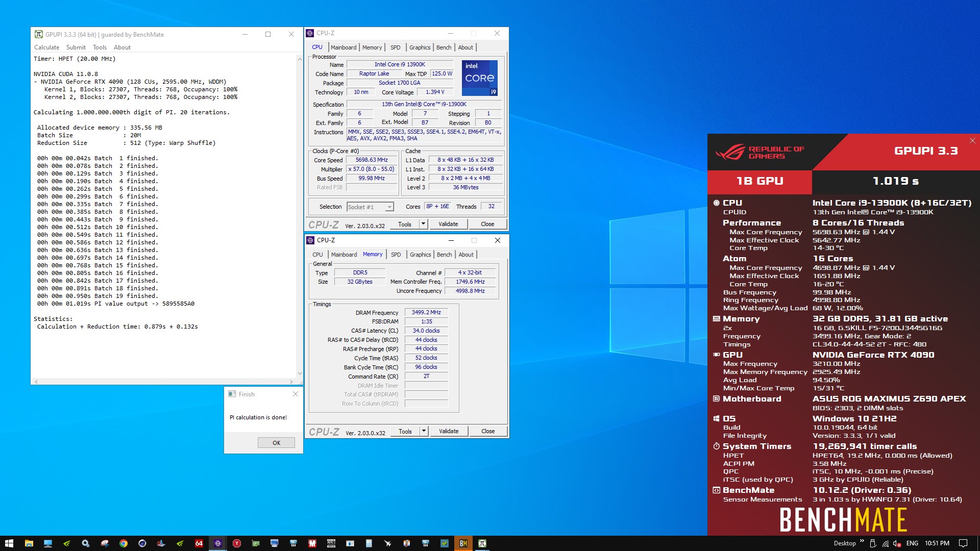980x551 pixels.
Task: Click GPUPI vertical scrollbar down arrow
Action: point(300,373)
